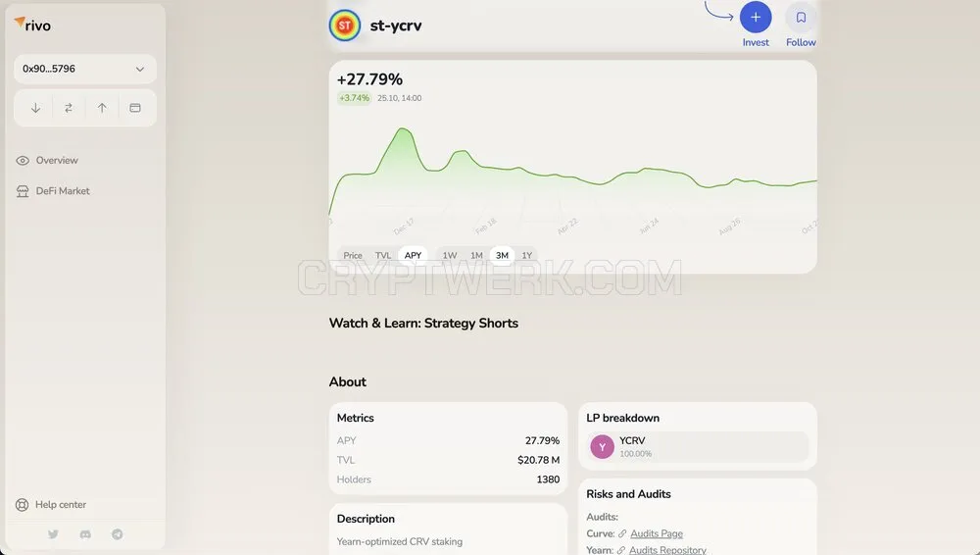Click the st-ycrv title text
The image size is (980, 555).
pyautogui.click(x=396, y=25)
